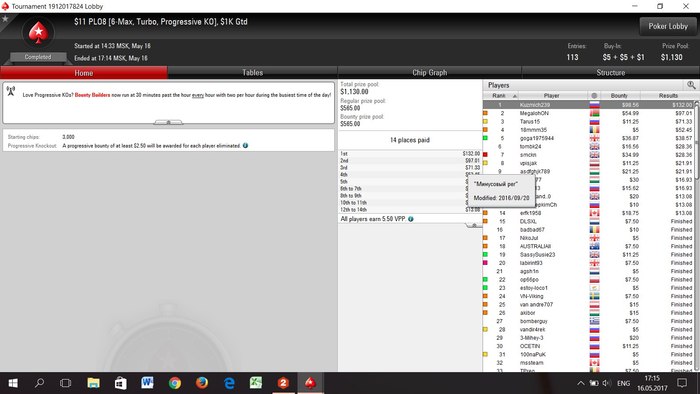
Task: Select player Kuzmich239 row
Action: (x=588, y=105)
